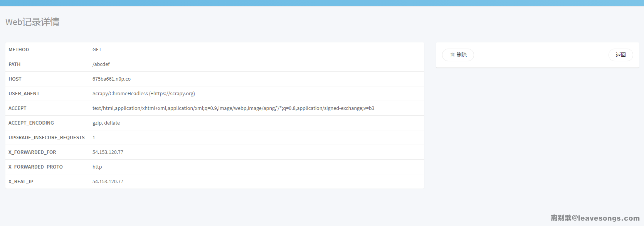Click the Web记录详情 page heading
The height and width of the screenshot is (226, 644).
coord(32,22)
